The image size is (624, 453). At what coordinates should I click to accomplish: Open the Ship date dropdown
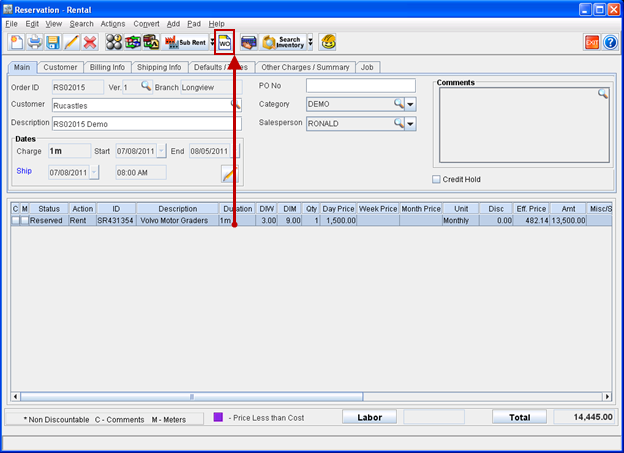click(94, 172)
